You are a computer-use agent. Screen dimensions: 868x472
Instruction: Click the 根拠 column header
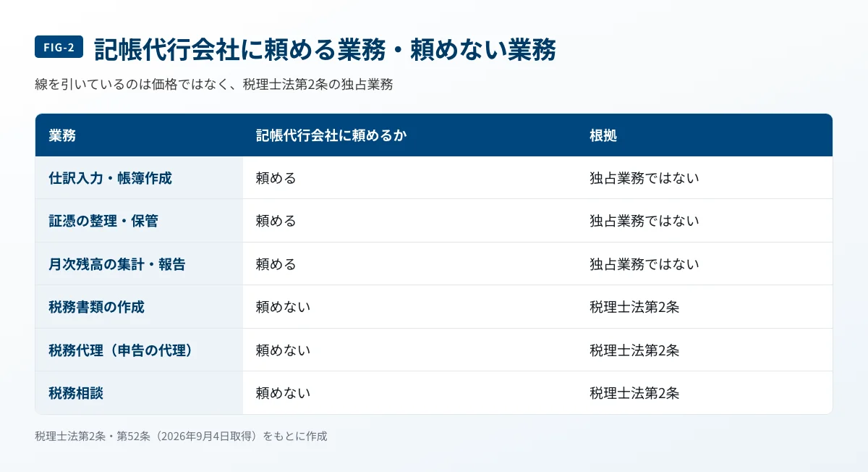click(603, 135)
